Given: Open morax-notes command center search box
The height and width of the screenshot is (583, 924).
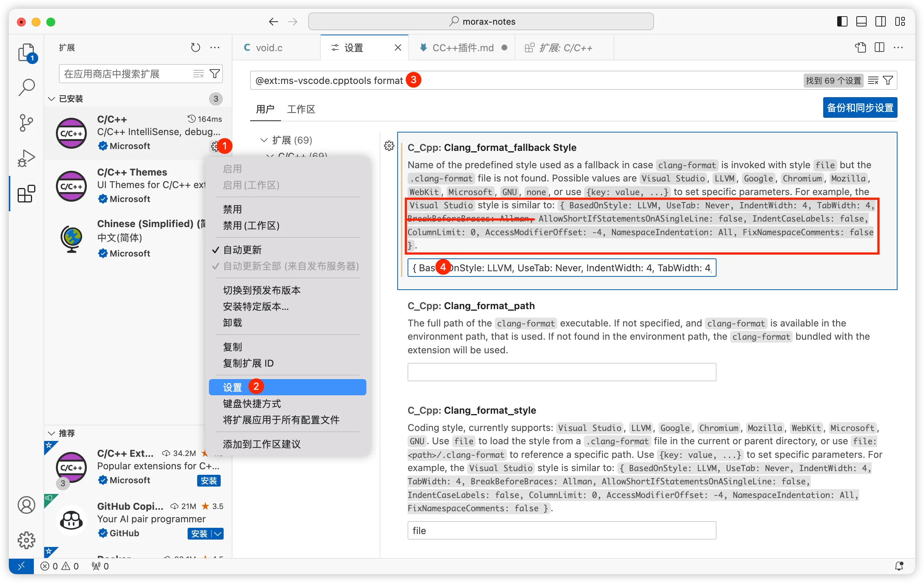Looking at the screenshot, I should click(481, 21).
